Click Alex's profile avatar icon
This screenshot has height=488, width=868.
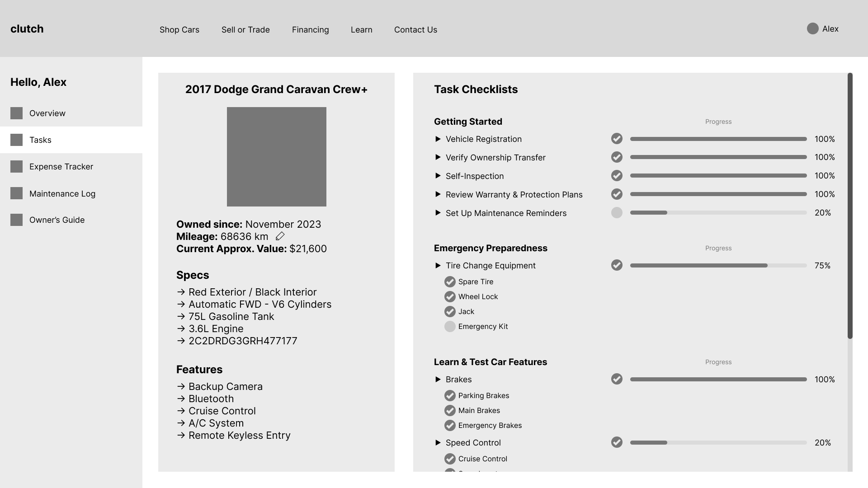(812, 29)
